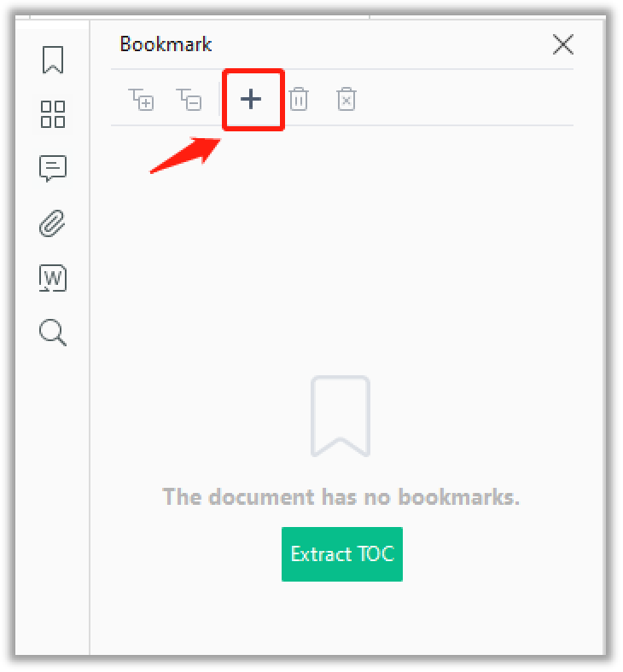The width and height of the screenshot is (623, 672).
Task: Close the Bookmark panel
Action: (x=563, y=44)
